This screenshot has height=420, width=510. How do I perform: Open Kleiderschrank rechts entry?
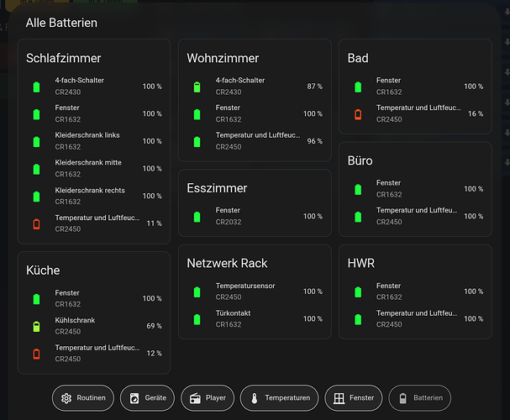(x=93, y=196)
